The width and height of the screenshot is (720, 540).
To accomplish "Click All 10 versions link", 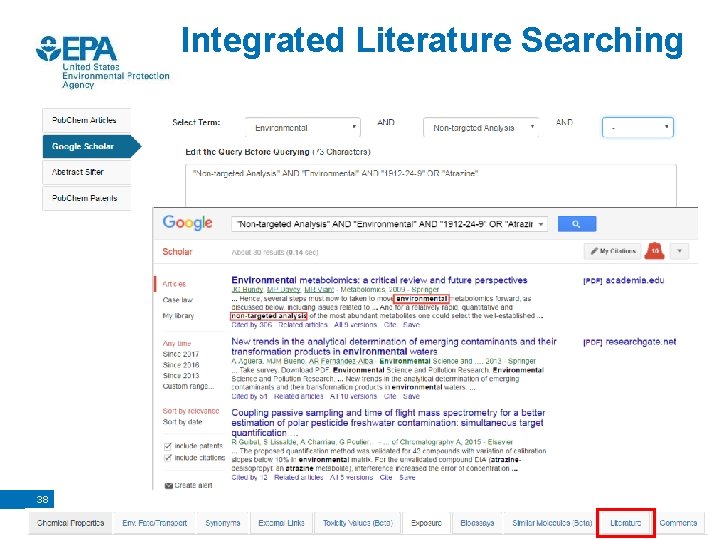I will point(353,396).
